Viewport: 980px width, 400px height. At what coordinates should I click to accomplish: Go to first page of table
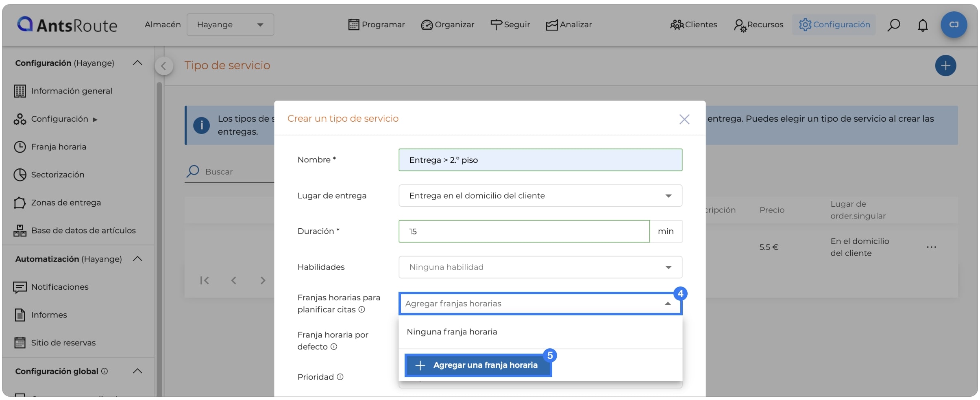click(x=205, y=280)
